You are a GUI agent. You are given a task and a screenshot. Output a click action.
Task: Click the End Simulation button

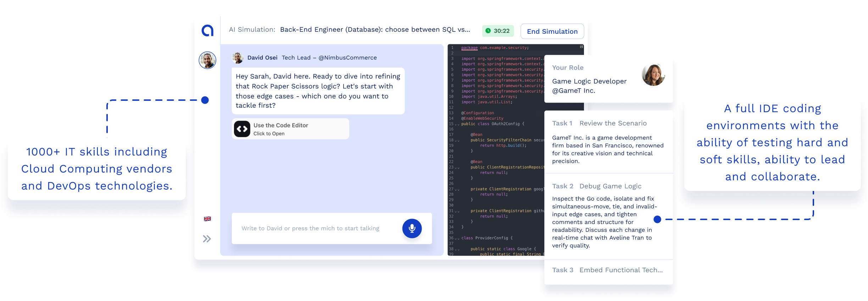[x=552, y=31]
